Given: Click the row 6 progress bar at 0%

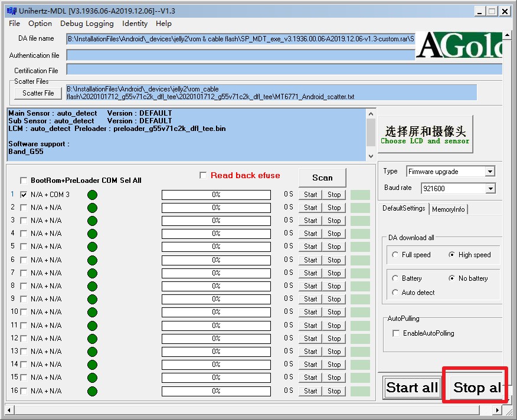Looking at the screenshot, I should pos(216,260).
